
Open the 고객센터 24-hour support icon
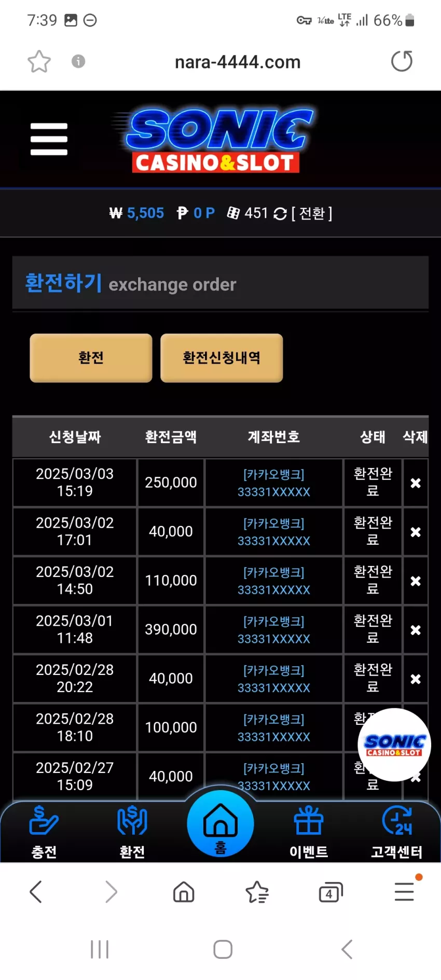click(397, 831)
